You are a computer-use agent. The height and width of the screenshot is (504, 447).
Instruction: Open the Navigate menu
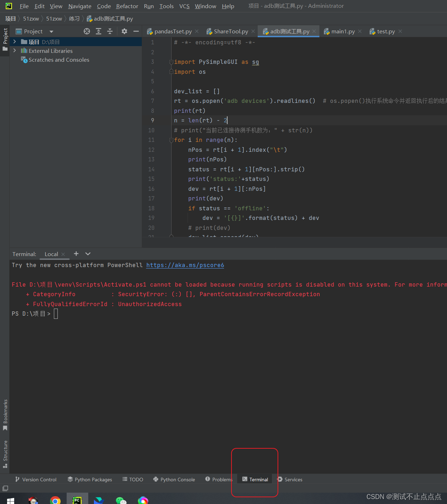(x=80, y=6)
